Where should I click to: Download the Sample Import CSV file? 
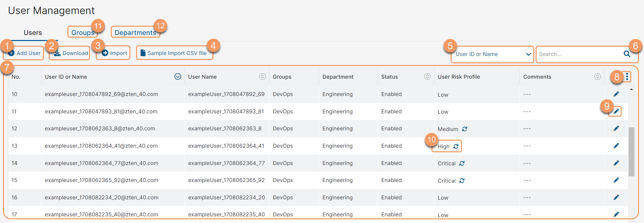pyautogui.click(x=174, y=53)
